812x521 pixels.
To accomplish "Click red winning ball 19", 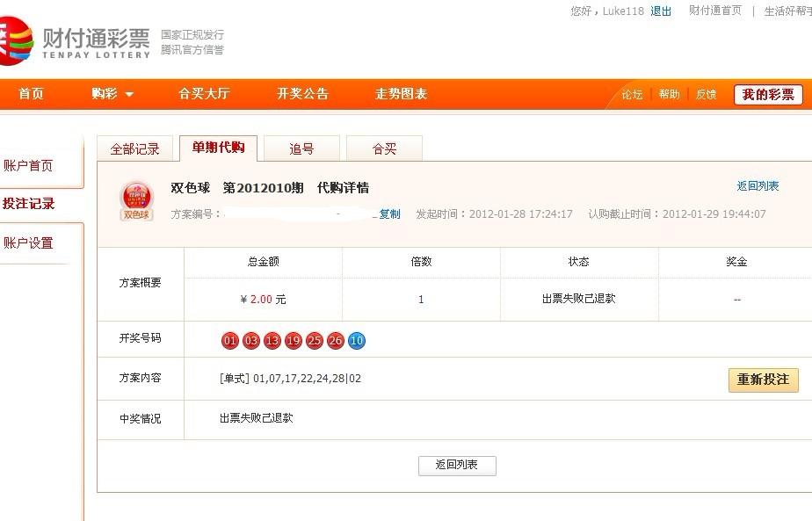I will pos(294,341).
